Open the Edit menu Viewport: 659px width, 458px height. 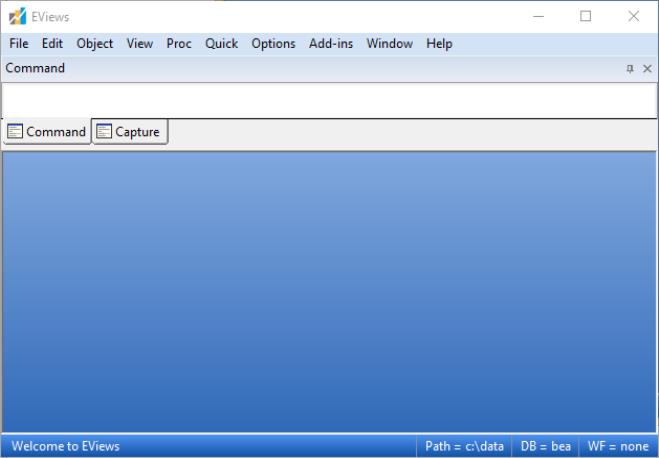pyautogui.click(x=52, y=44)
